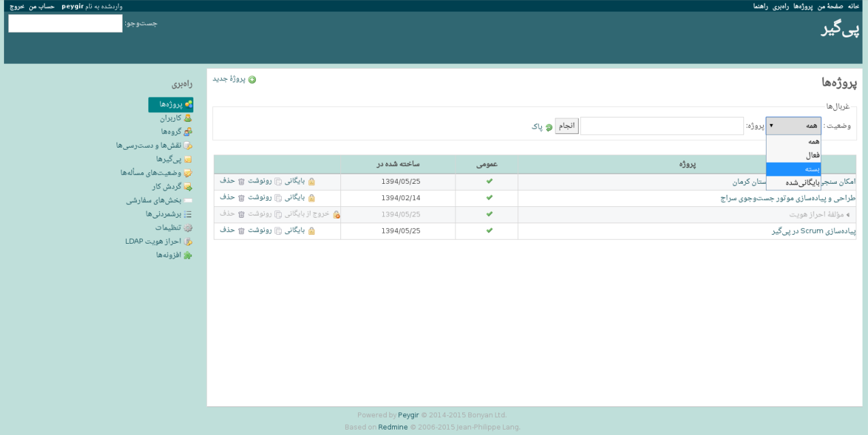Open پروژه‌ها in the admin sidebar
The width and height of the screenshot is (868, 435).
click(x=171, y=104)
